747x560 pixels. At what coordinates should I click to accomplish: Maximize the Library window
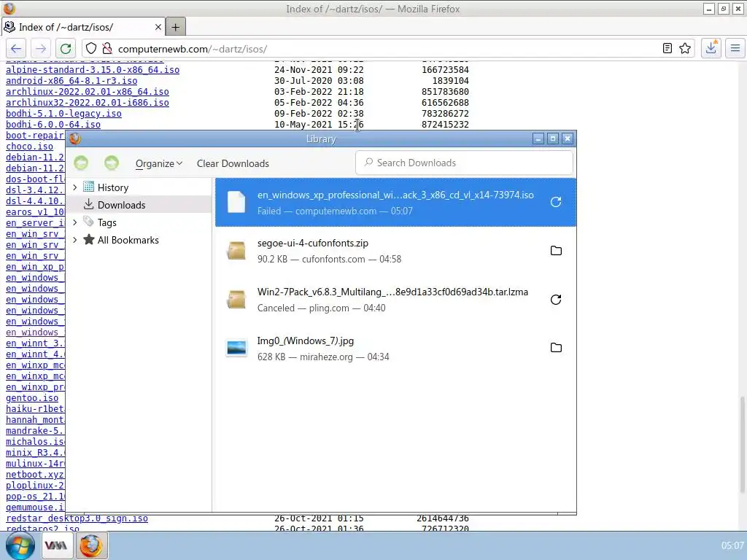click(x=553, y=139)
